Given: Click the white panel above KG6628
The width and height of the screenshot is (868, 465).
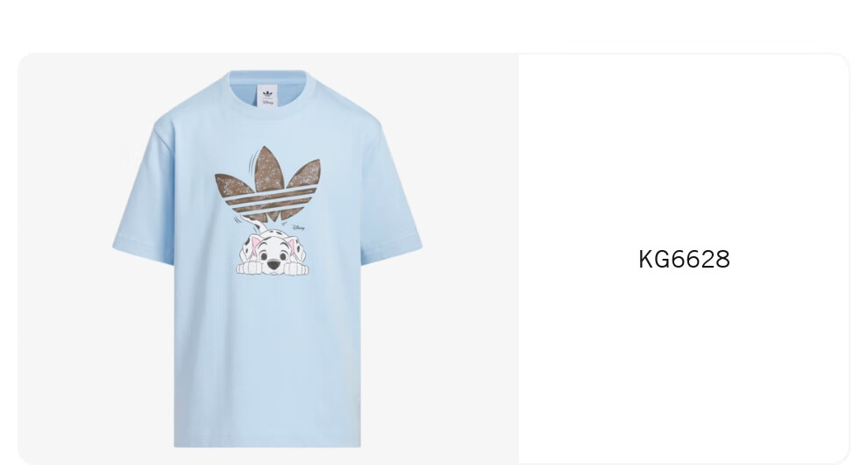Looking at the screenshot, I should [684, 150].
